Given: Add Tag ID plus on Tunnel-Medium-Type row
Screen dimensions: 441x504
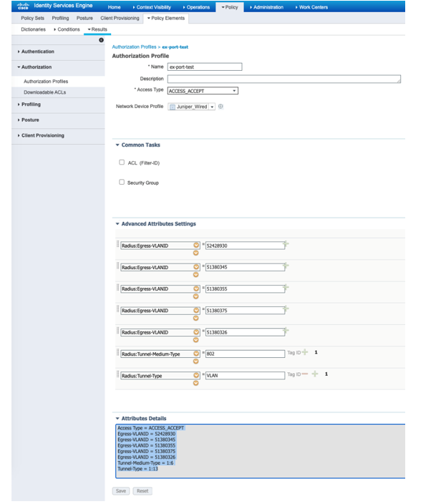Looking at the screenshot, I should (305, 352).
